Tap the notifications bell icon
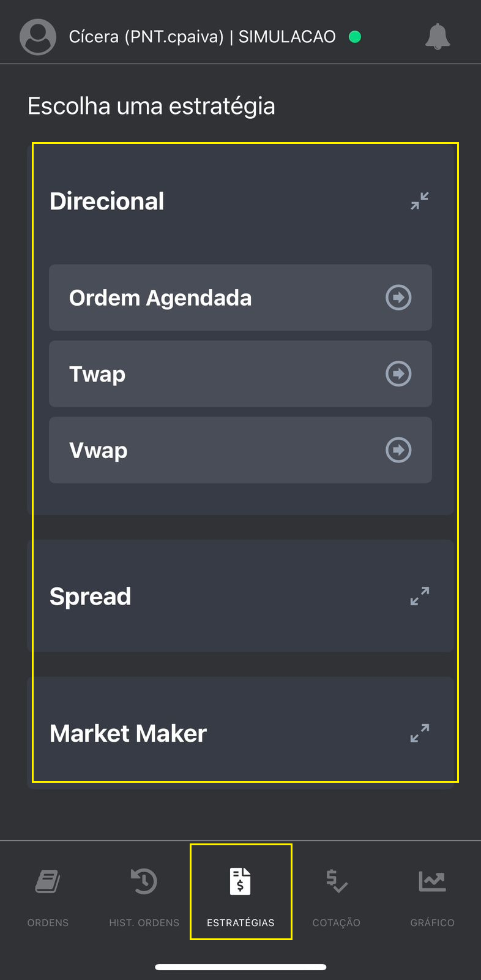 click(x=438, y=37)
